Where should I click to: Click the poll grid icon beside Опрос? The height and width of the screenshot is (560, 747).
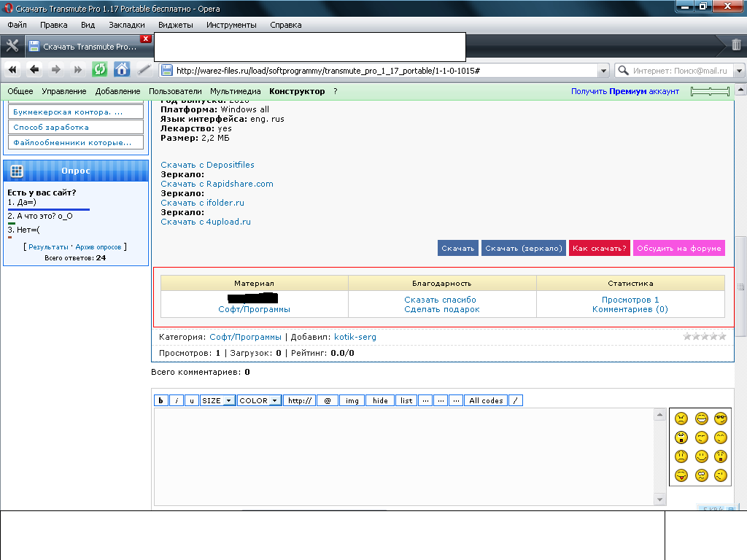[x=17, y=171]
